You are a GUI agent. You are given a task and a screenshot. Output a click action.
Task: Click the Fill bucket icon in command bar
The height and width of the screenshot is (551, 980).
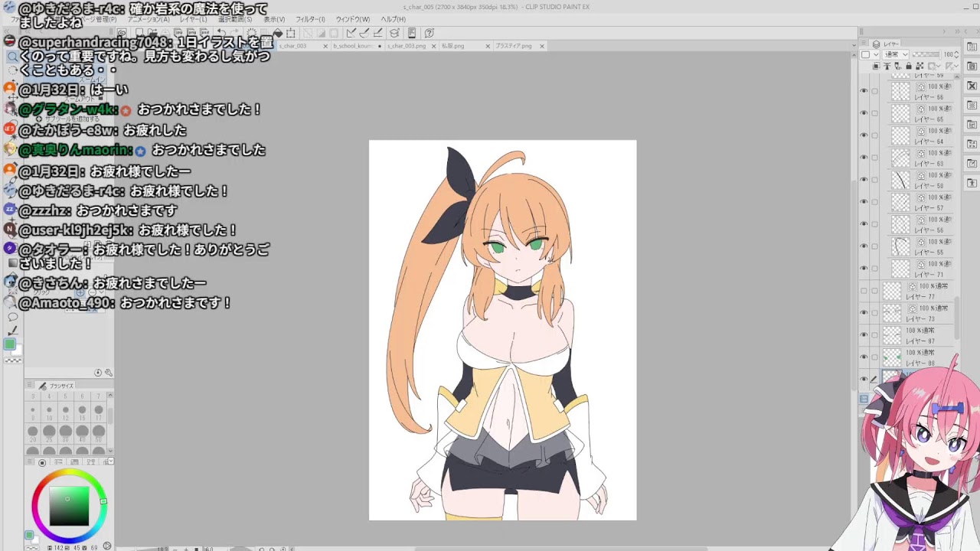278,33
